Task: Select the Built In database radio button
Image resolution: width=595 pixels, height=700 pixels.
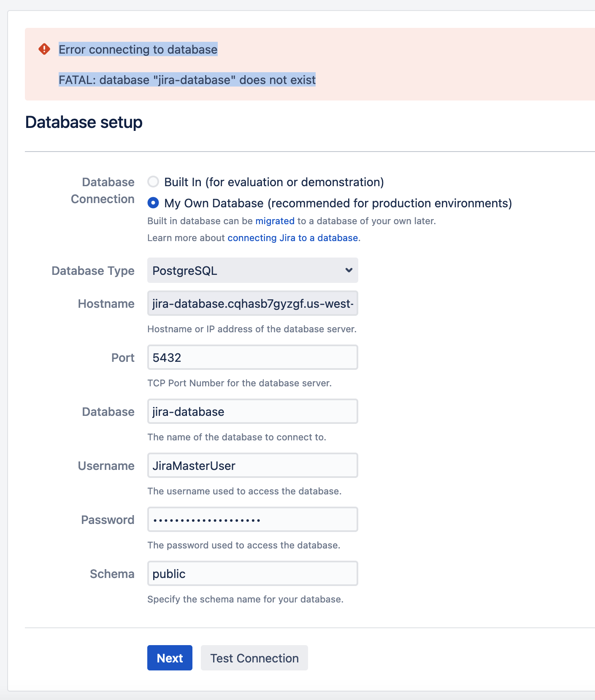Action: point(153,182)
